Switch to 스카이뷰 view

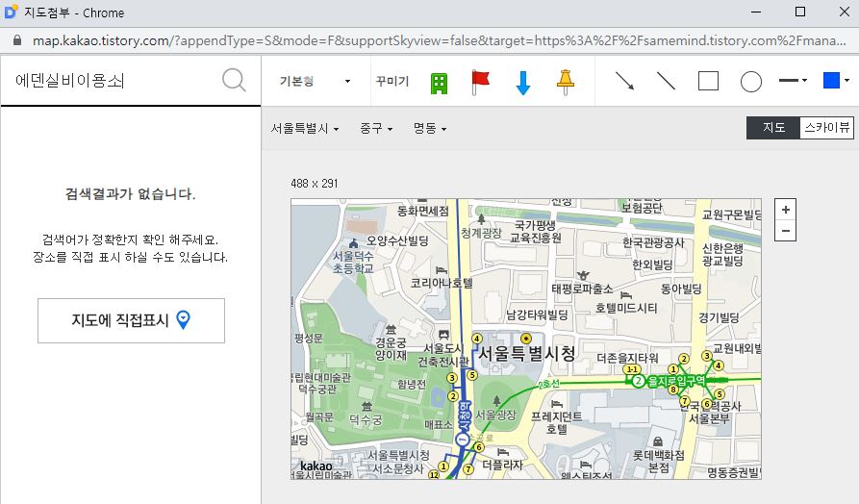(826, 128)
